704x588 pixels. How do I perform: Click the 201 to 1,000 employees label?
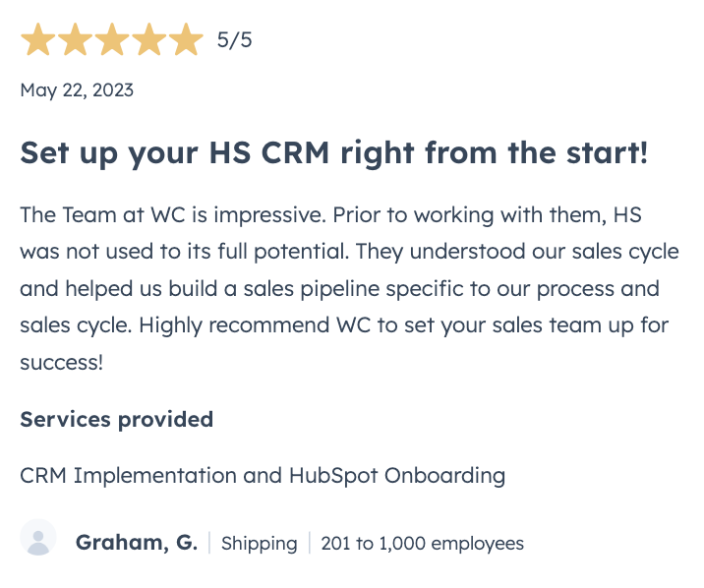pos(423,543)
